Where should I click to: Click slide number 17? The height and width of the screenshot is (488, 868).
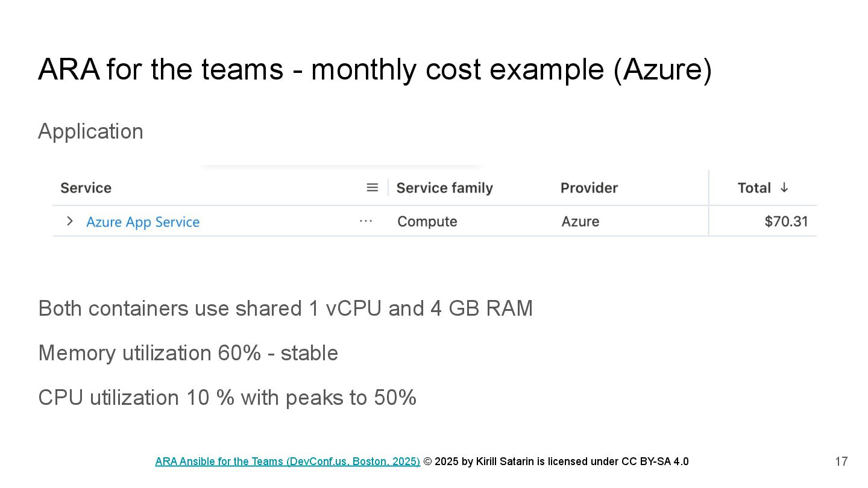pyautogui.click(x=841, y=461)
